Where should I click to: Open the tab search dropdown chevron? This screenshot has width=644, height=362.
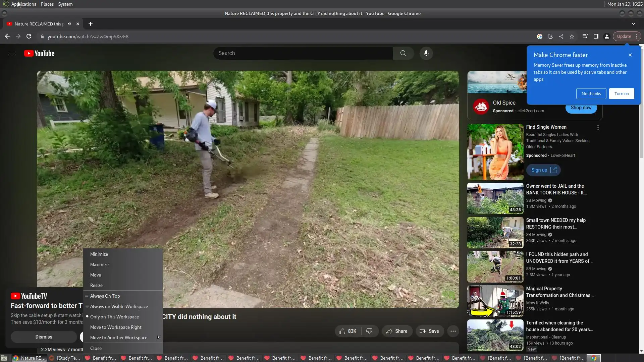[x=633, y=24]
